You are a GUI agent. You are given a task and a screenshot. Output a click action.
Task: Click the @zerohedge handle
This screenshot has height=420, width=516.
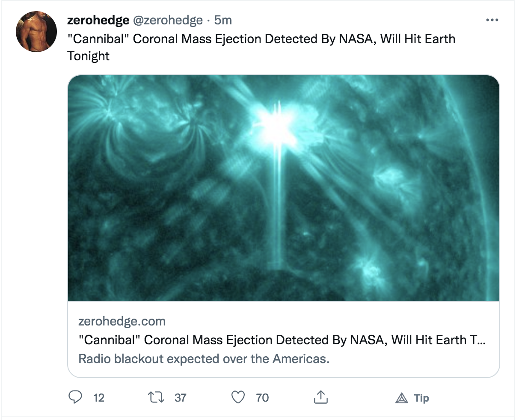coord(168,20)
